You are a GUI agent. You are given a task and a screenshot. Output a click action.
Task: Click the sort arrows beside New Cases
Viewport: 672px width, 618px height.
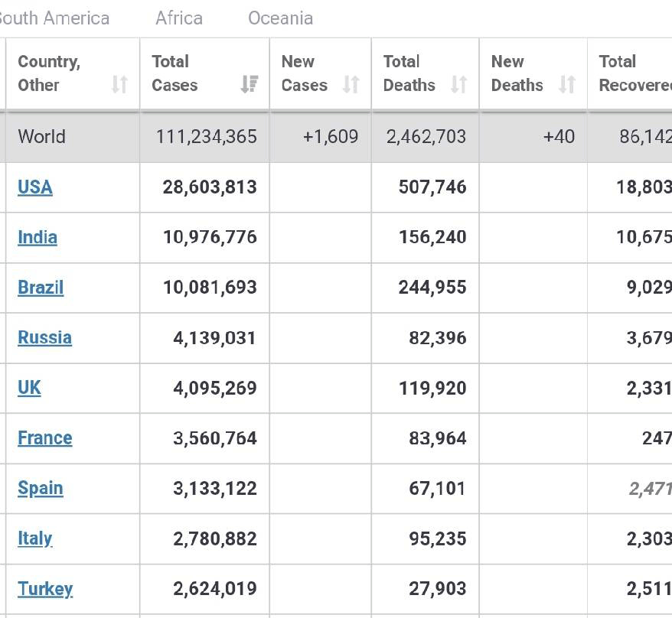click(351, 86)
